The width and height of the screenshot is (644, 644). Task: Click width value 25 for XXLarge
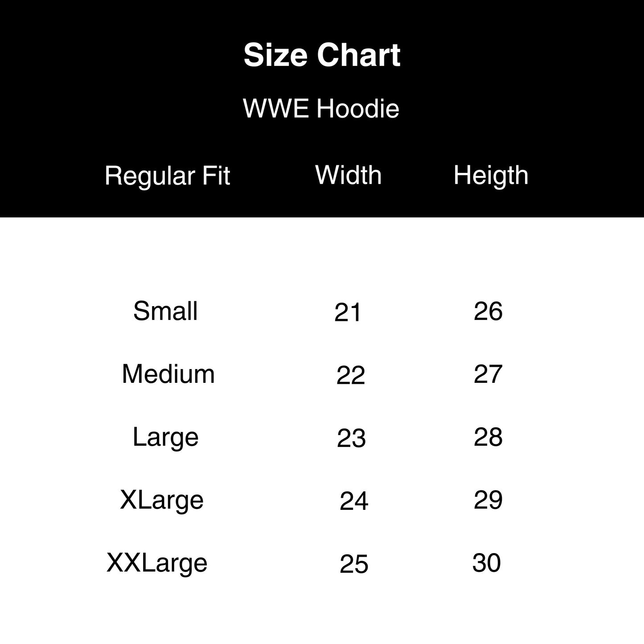(354, 564)
